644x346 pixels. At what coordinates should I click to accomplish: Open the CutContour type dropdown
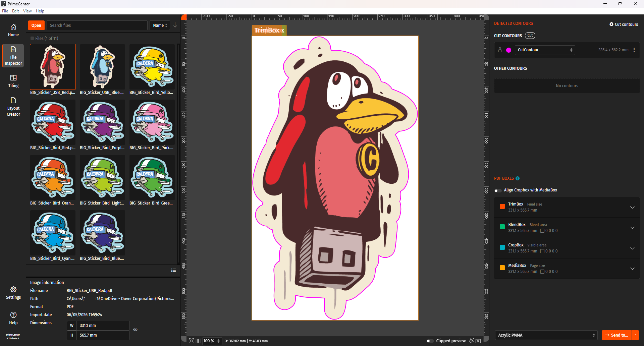point(545,50)
